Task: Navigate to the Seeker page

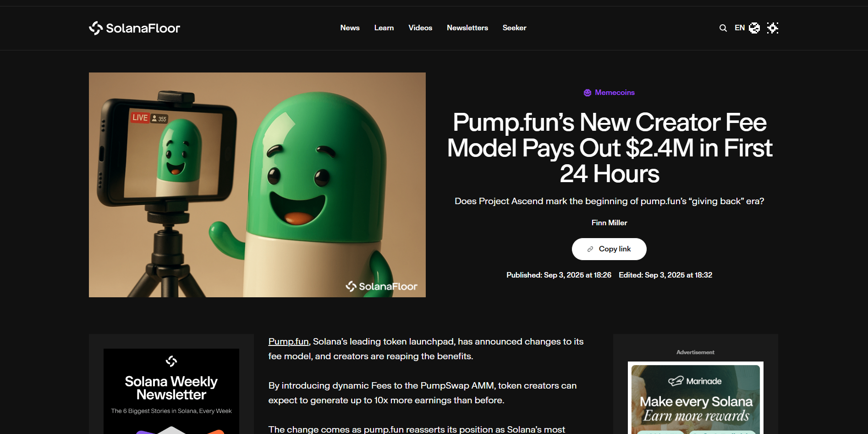Action: [x=514, y=28]
